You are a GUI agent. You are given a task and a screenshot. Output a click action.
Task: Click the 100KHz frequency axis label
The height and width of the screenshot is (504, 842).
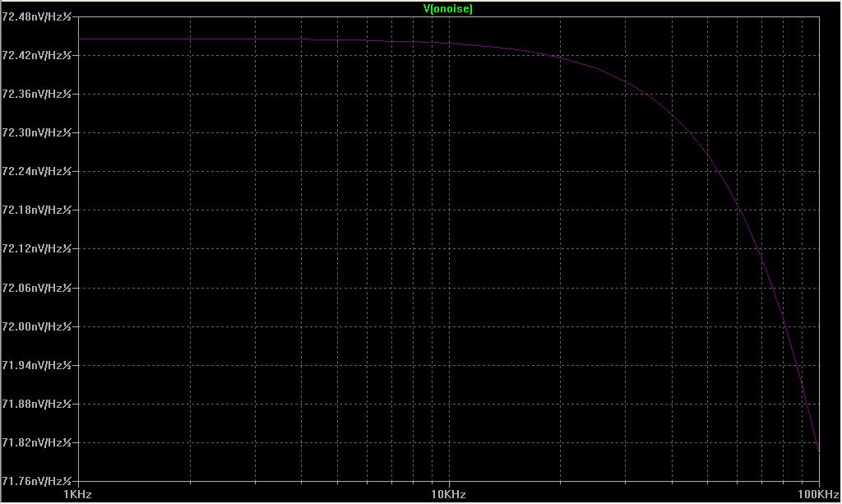[x=819, y=494]
